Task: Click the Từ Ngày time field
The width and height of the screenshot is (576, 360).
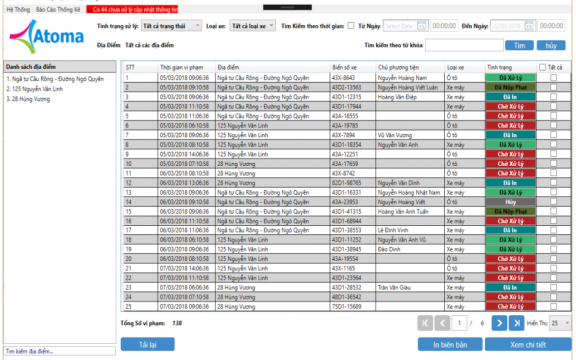Action: tap(444, 26)
